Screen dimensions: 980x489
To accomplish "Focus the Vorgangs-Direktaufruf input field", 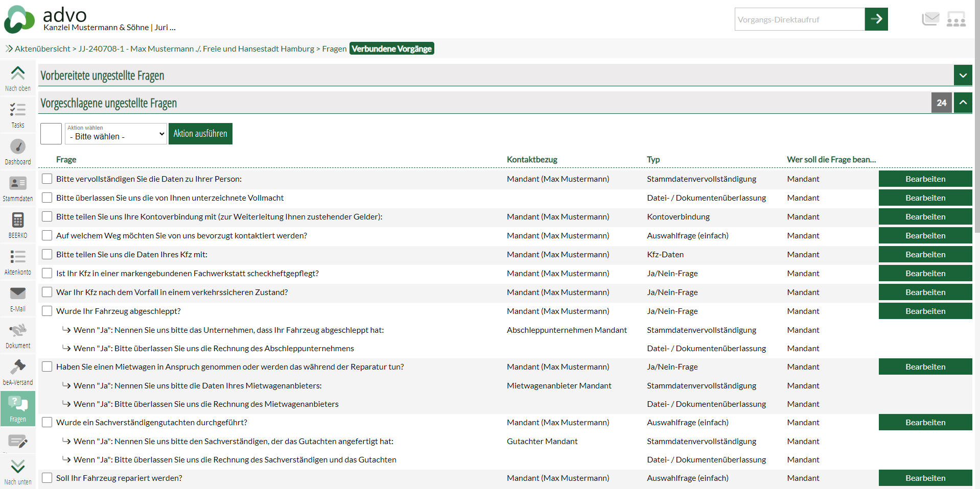I will pos(799,19).
